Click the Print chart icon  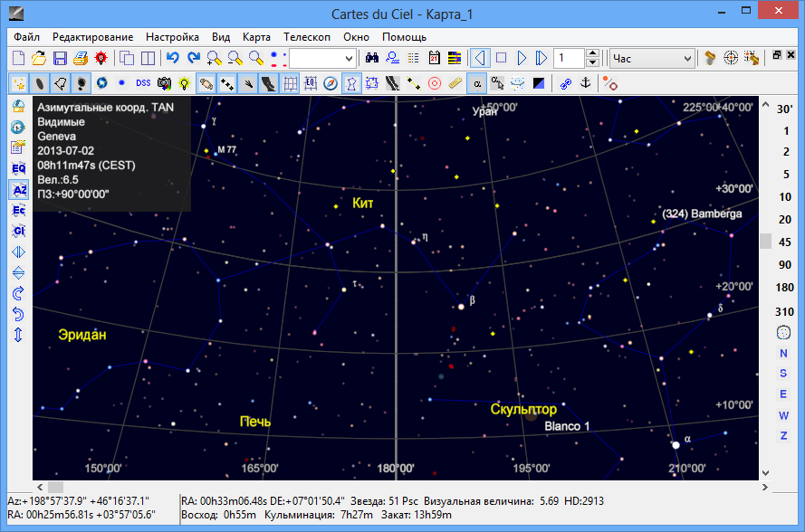pos(80,59)
